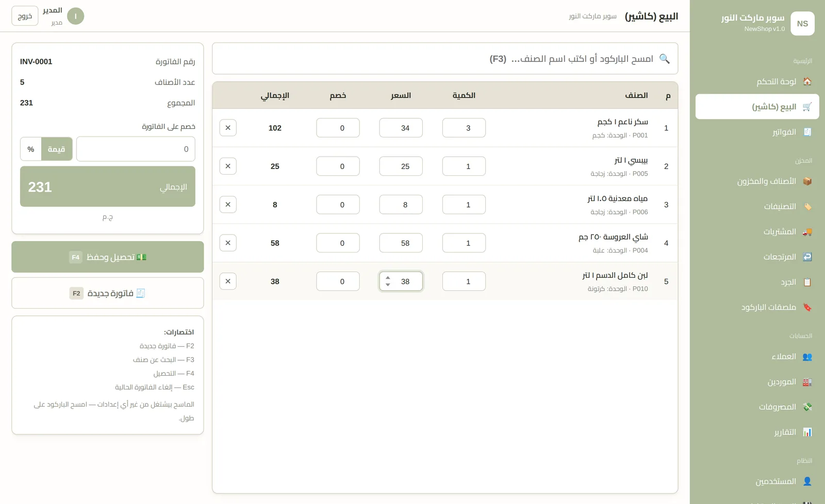Edit discount field for مياه معدنية
This screenshot has height=504, width=825.
[x=338, y=205]
